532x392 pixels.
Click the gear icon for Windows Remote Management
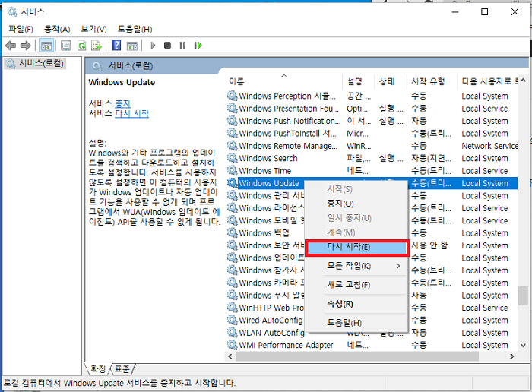point(232,146)
